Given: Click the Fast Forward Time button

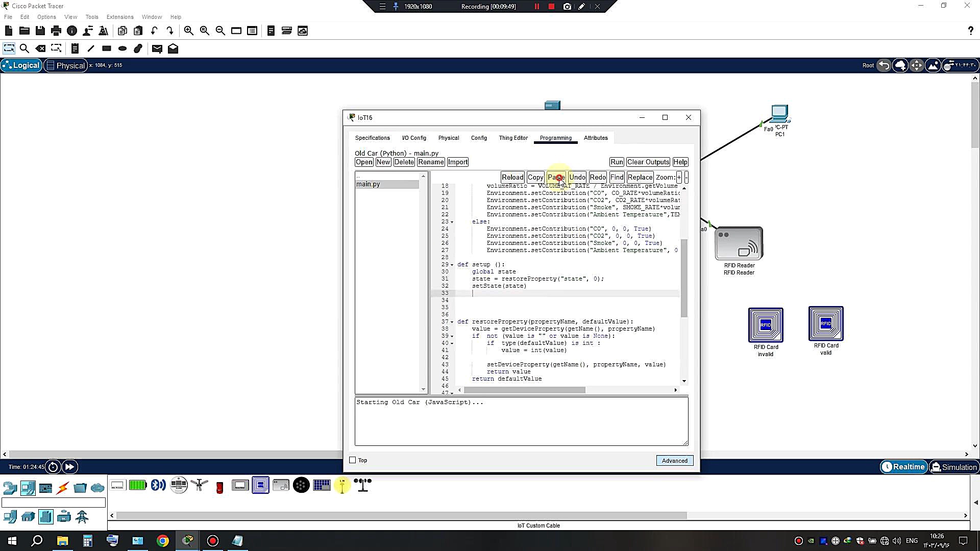Looking at the screenshot, I should tap(69, 466).
